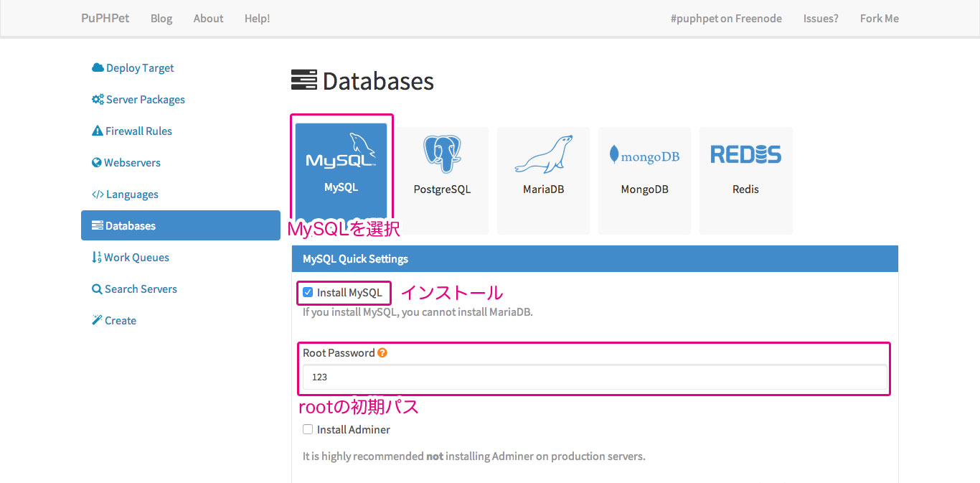The height and width of the screenshot is (483, 980).
Task: Click the code brackets icon for Languages
Action: [x=98, y=194]
